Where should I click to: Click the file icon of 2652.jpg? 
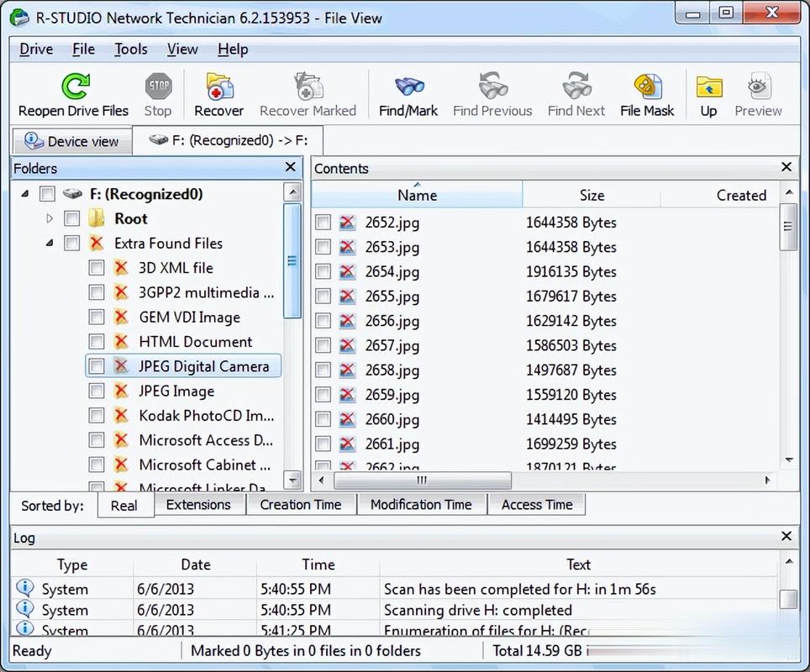[347, 223]
